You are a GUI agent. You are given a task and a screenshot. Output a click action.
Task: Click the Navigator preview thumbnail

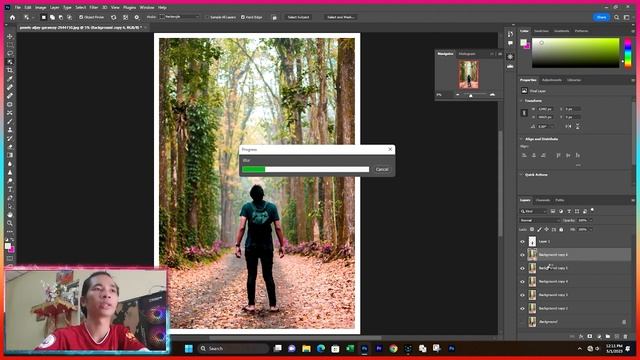469,74
